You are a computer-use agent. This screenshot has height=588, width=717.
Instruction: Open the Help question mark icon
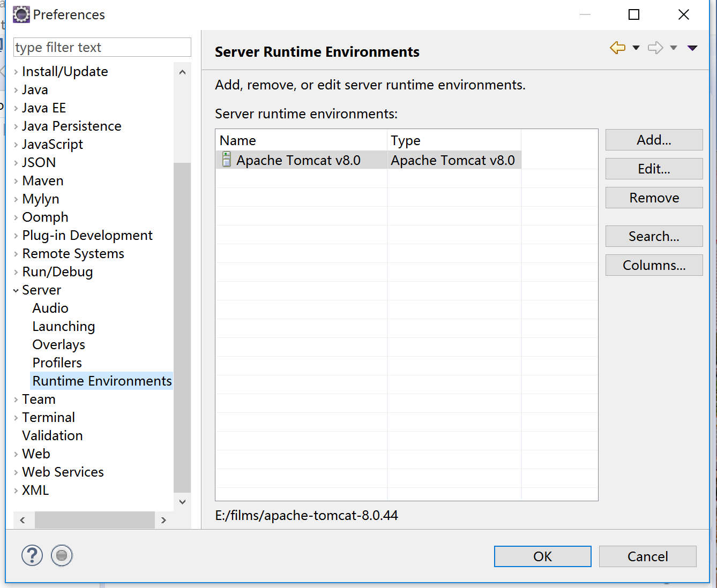point(32,555)
